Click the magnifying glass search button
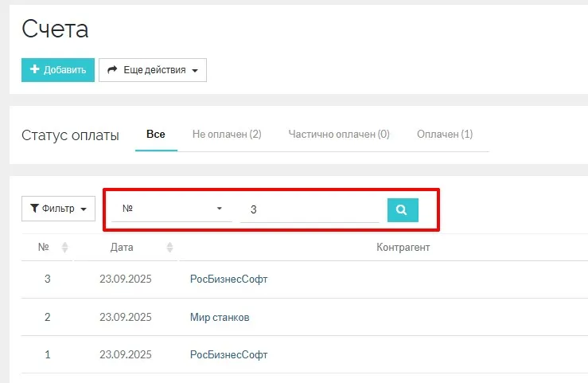 coord(402,210)
